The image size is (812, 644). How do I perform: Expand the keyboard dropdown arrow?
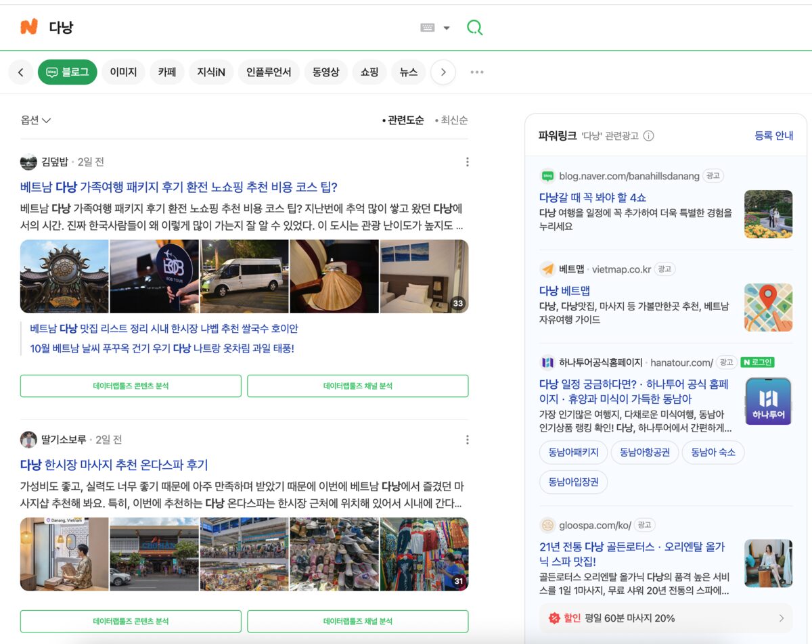pos(447,28)
